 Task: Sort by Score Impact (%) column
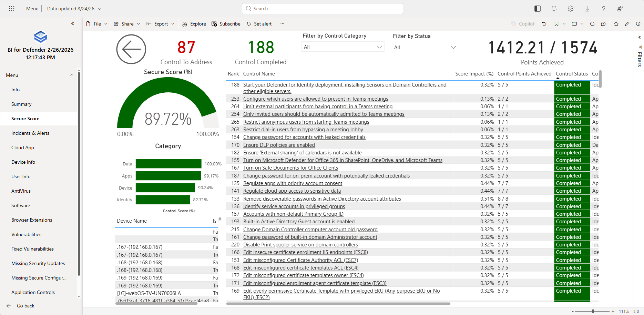tap(474, 74)
